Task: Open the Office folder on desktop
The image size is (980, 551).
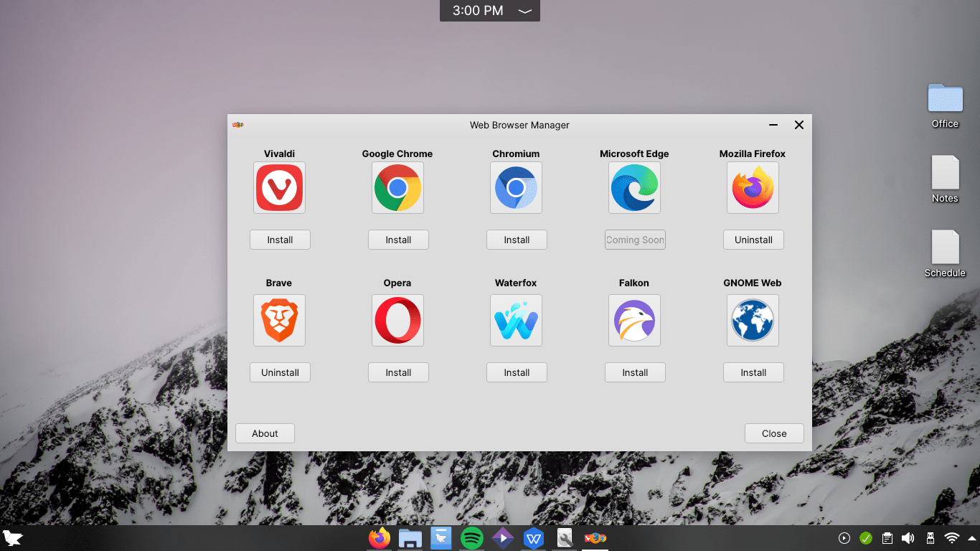Action: click(945, 106)
